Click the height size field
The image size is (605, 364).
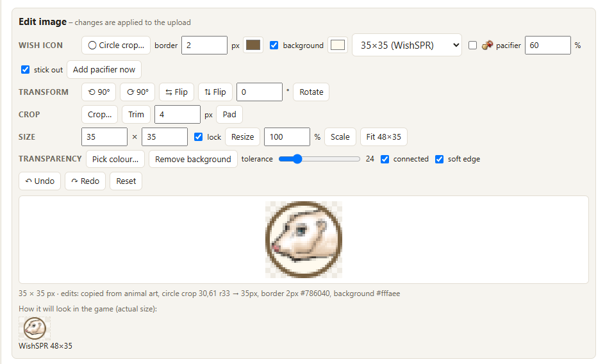[164, 136]
